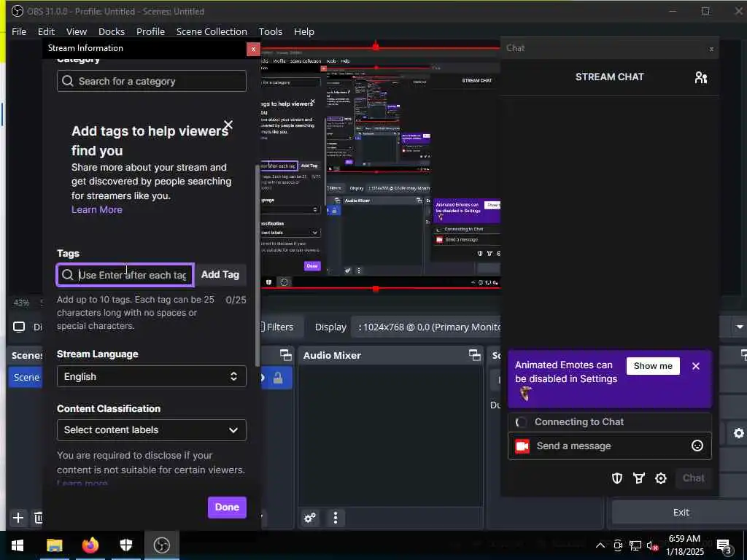Click the network tray icon
Viewport: 747px width, 560px height.
tap(635, 545)
